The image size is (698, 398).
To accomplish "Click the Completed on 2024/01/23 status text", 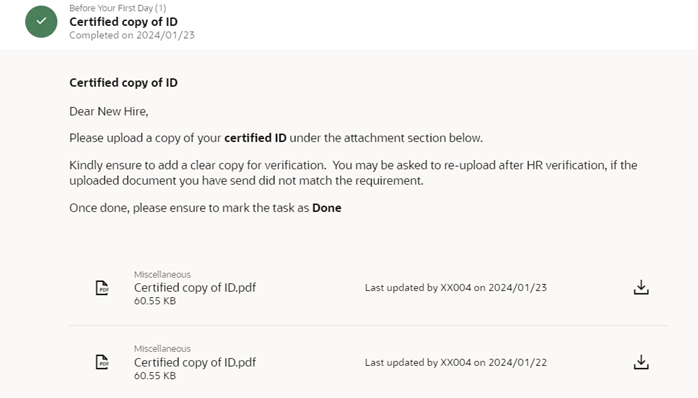I will point(132,35).
